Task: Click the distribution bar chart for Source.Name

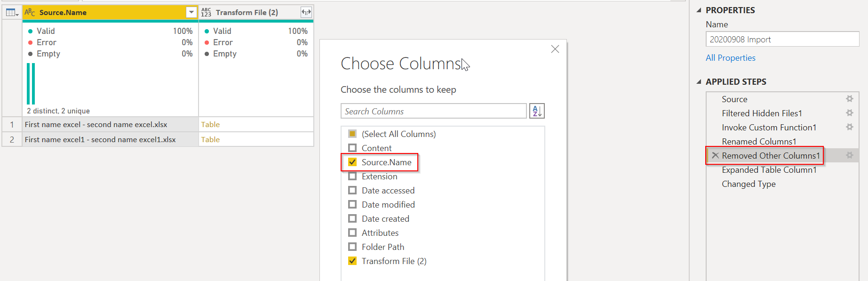Action: tap(31, 83)
